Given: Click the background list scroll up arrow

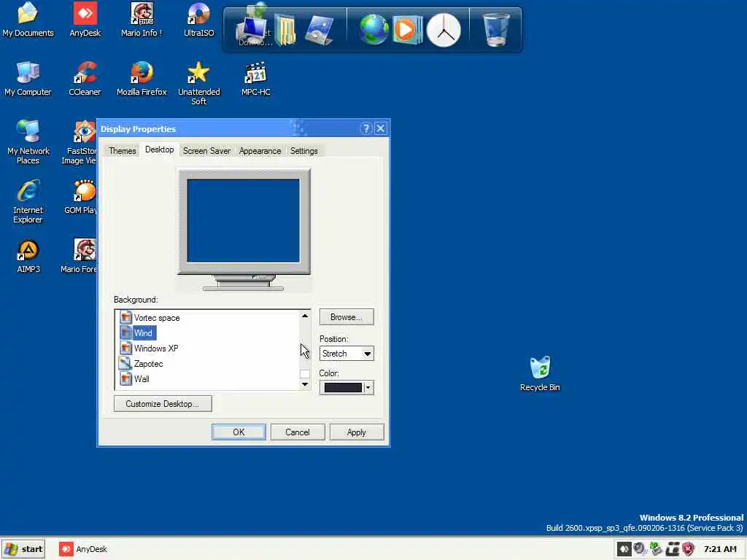Looking at the screenshot, I should 305,316.
